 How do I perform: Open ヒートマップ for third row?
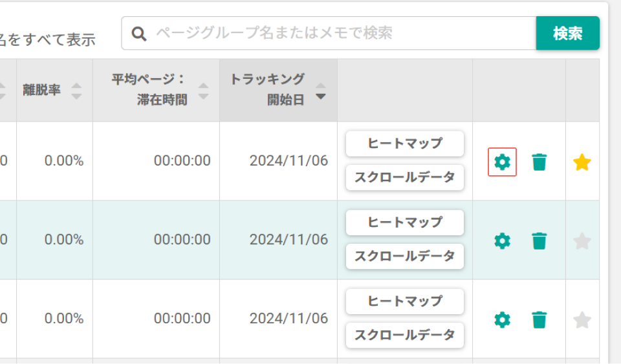point(405,301)
